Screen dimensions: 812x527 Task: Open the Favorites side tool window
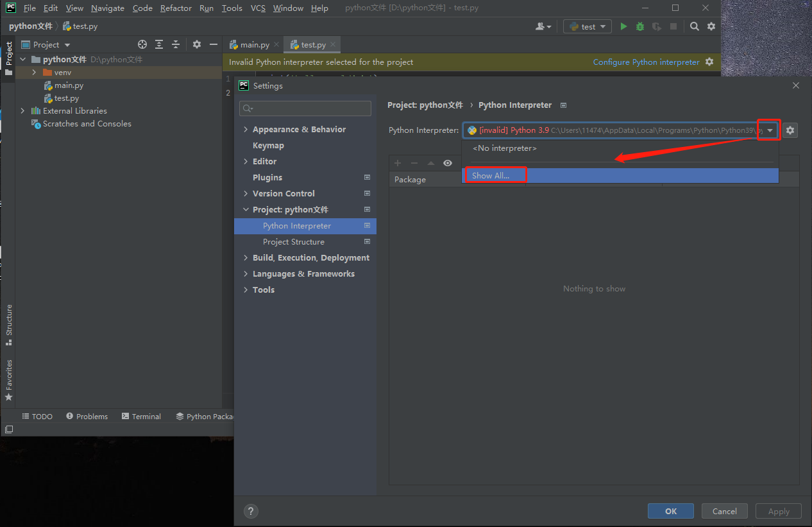(8, 380)
